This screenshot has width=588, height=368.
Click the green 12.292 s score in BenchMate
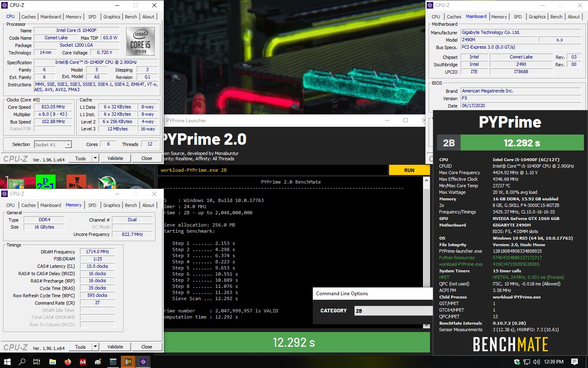click(x=522, y=143)
